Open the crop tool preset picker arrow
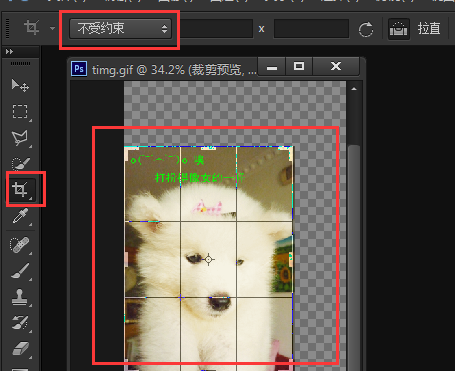 point(52,29)
